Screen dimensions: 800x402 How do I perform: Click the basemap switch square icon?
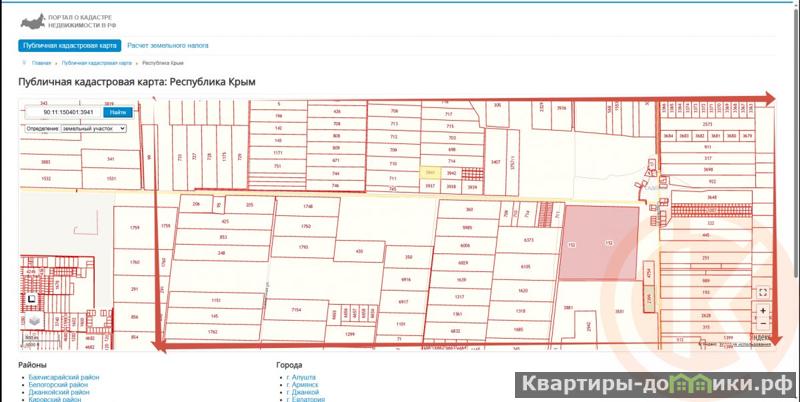click(31, 297)
